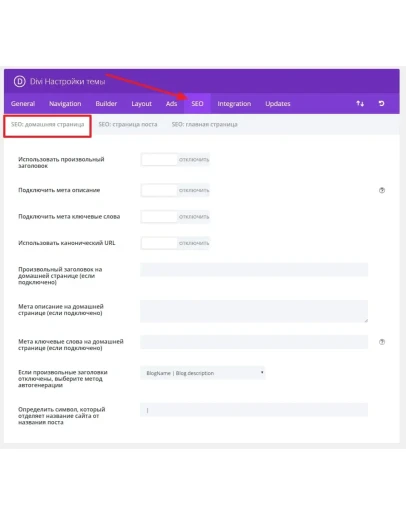This screenshot has width=406, height=516.
Task: Toggle Использовать произвольный заголовок switch
Action: (175, 160)
